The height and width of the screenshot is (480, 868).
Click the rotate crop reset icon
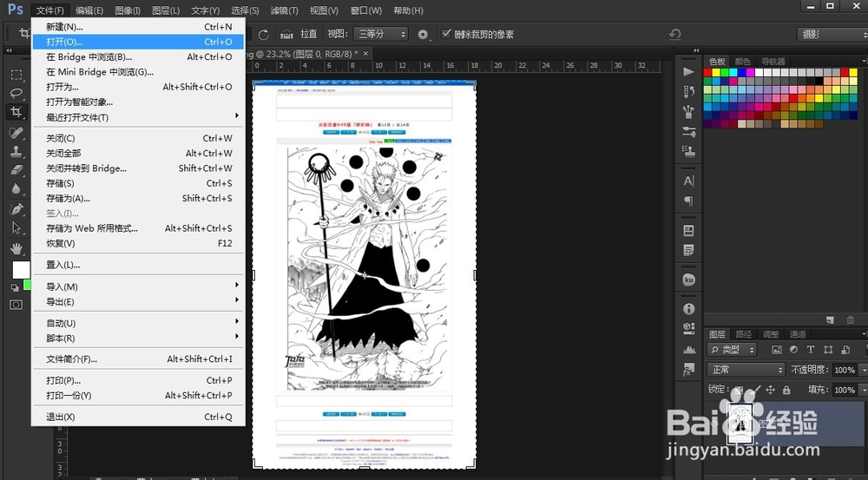click(264, 35)
